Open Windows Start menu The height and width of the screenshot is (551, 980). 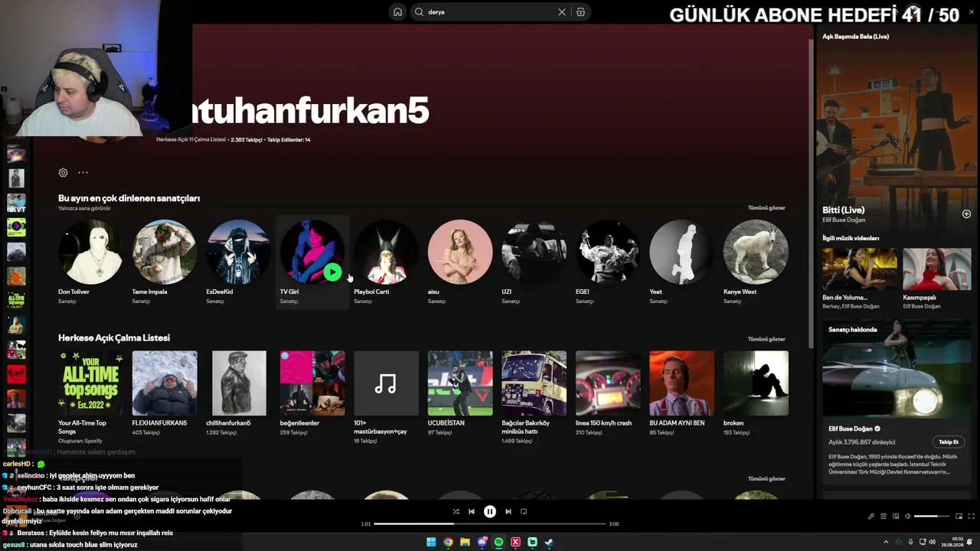(x=431, y=543)
